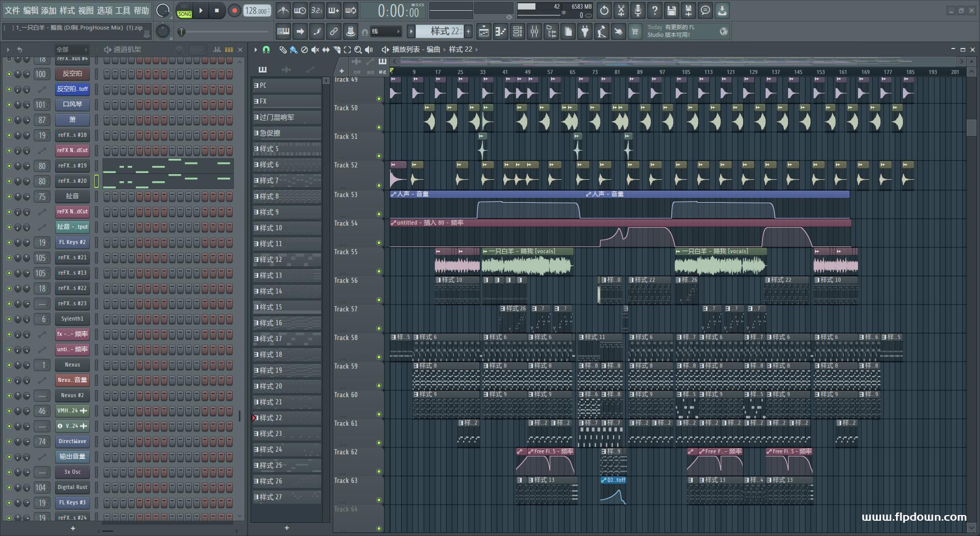Image resolution: width=980 pixels, height=536 pixels.
Task: Mute Track 62 via green dot
Action: [x=379, y=471]
